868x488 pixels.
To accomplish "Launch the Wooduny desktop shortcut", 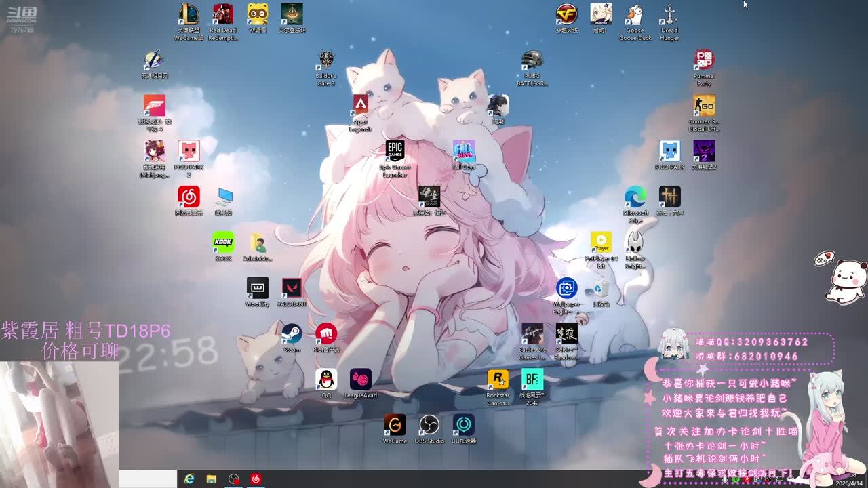I will [257, 292].
